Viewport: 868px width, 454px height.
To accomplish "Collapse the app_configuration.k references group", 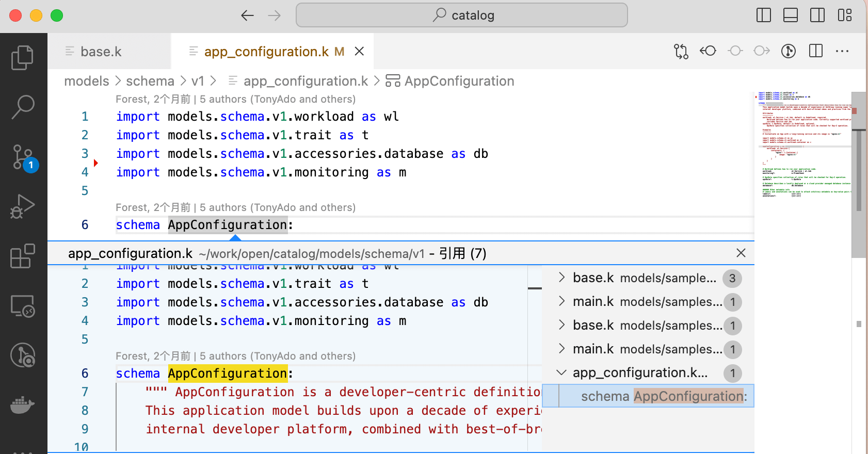I will click(562, 373).
